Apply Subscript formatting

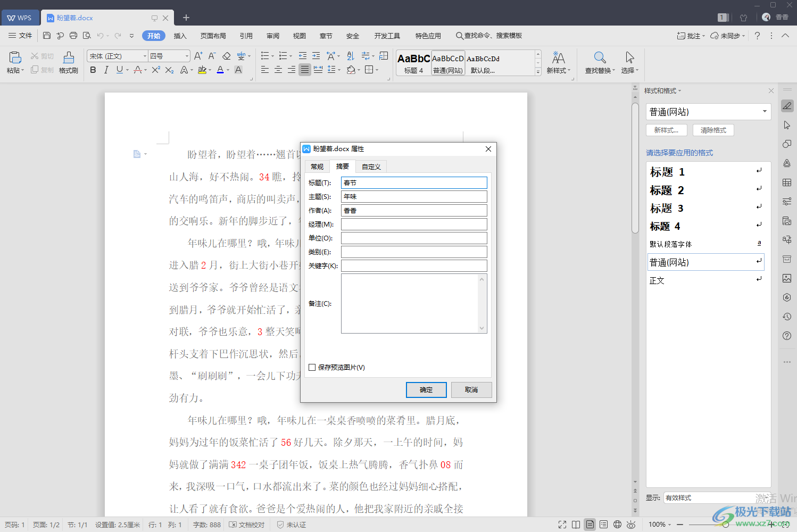point(169,70)
